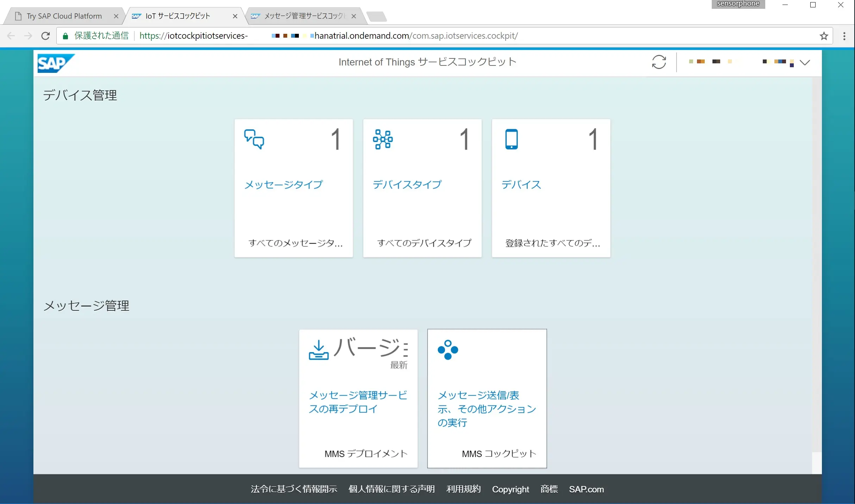
Task: Open the speech bubbles Message Types icon
Action: pyautogui.click(x=254, y=139)
